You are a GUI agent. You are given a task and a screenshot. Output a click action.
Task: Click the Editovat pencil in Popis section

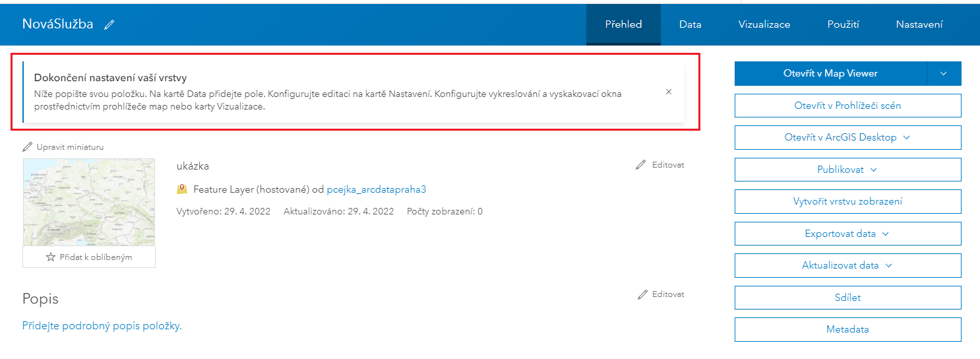pos(642,294)
